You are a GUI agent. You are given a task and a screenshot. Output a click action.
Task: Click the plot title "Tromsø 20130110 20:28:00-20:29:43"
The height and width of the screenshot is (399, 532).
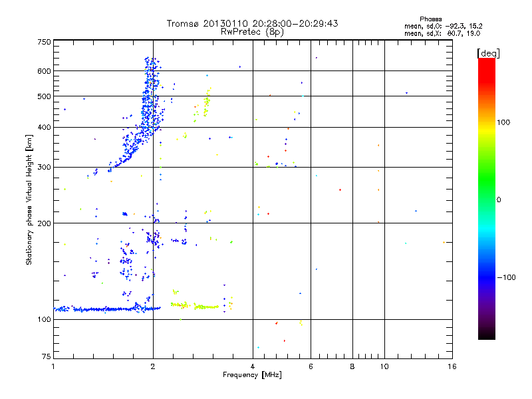pyautogui.click(x=252, y=23)
